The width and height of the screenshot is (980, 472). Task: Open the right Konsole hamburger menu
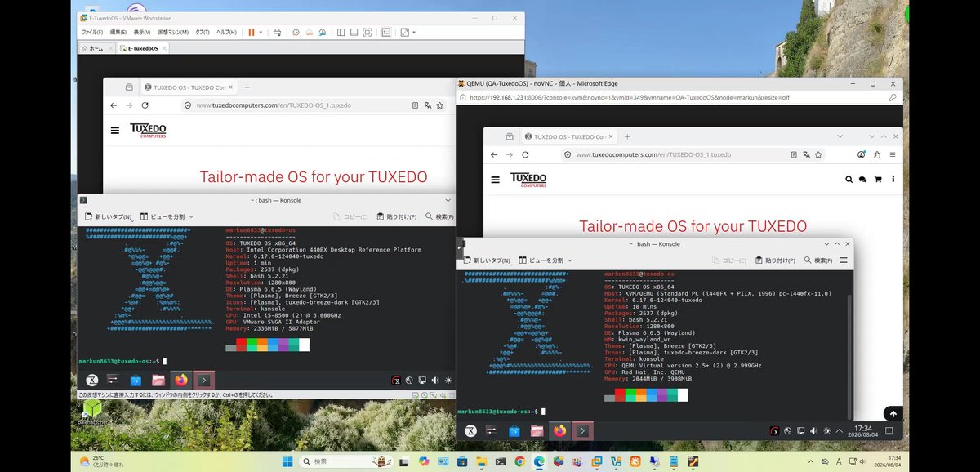coord(843,260)
